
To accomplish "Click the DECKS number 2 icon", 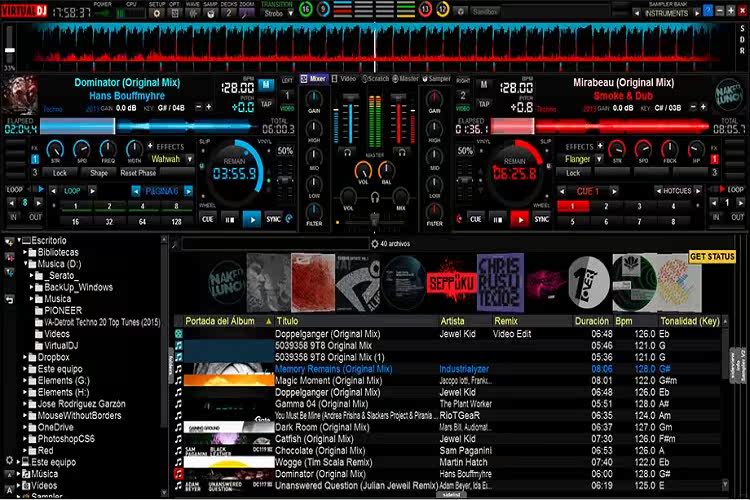I will pyautogui.click(x=229, y=13).
